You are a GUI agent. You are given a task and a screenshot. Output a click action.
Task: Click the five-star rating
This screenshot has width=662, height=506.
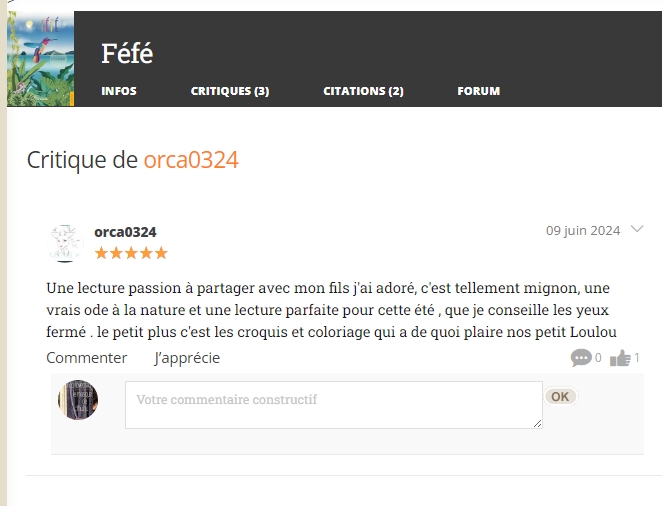tap(131, 253)
